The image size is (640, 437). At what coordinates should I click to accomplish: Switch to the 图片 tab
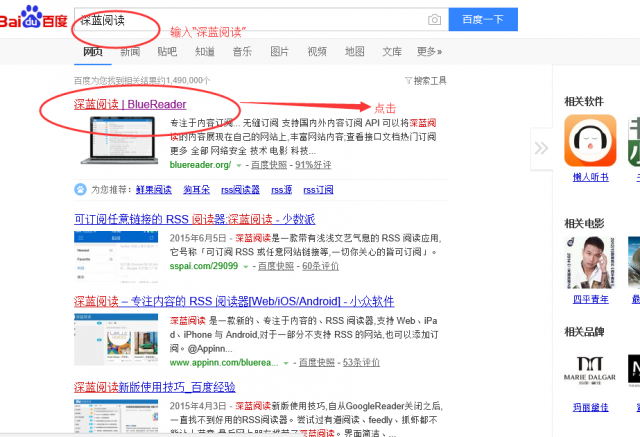click(x=280, y=52)
